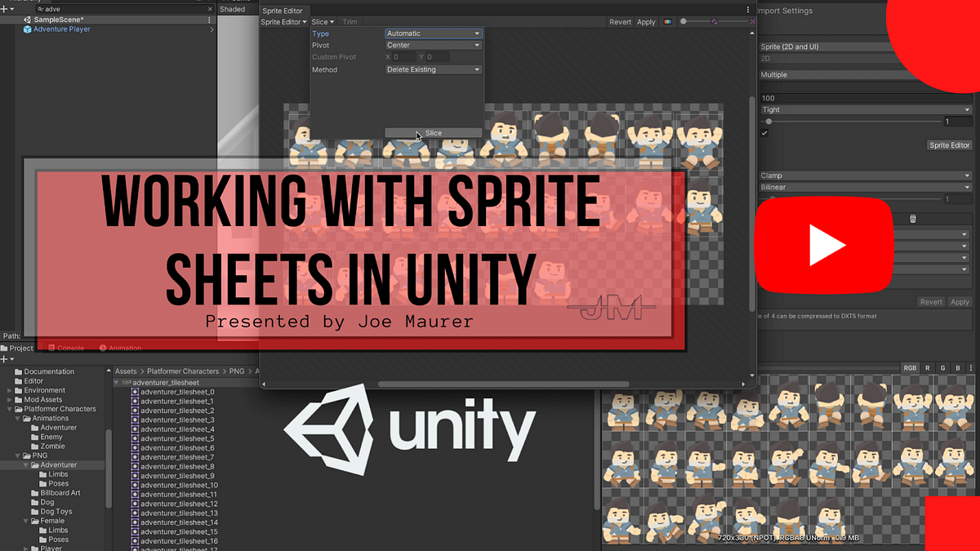
Task: Click sprite icon of adventurer_tilesheet_7
Action: coord(136,457)
